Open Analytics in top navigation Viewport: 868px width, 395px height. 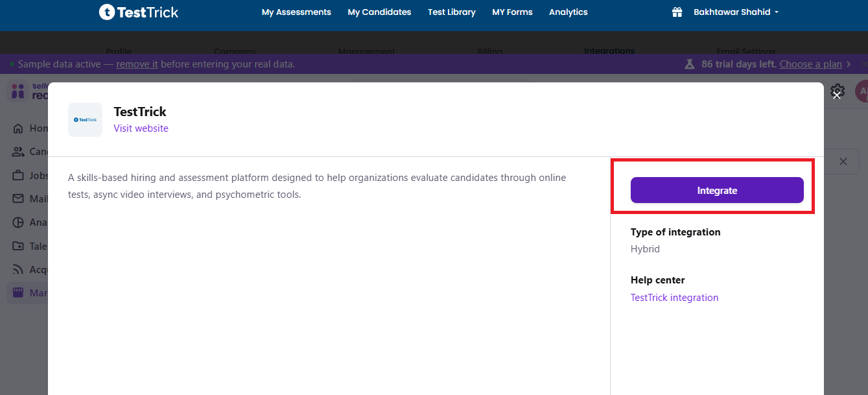(x=569, y=12)
